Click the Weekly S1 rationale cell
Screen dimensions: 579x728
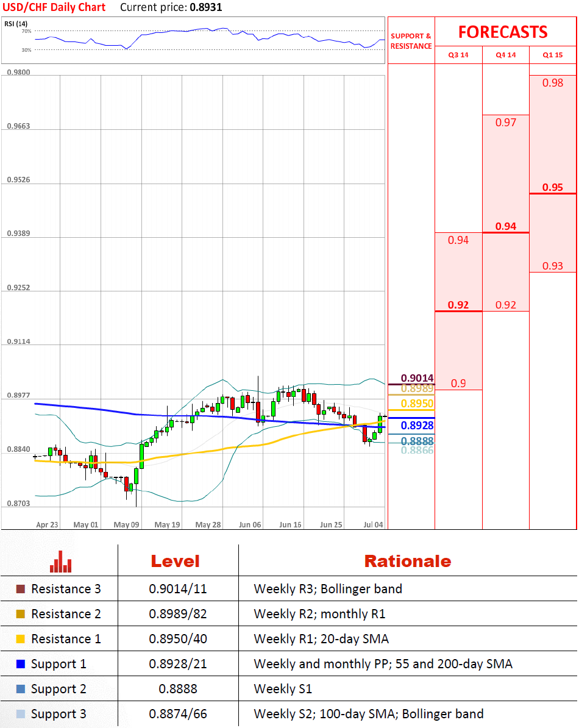coord(283,689)
